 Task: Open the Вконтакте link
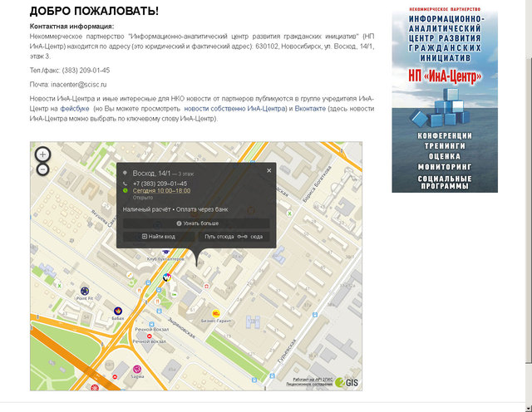coord(310,109)
